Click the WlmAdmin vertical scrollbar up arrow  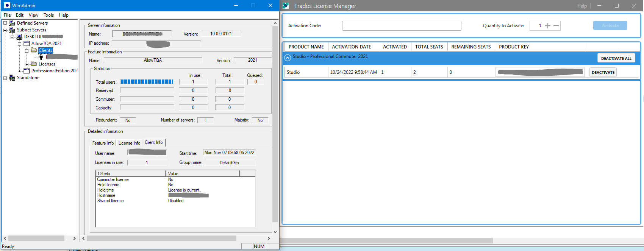click(x=275, y=23)
